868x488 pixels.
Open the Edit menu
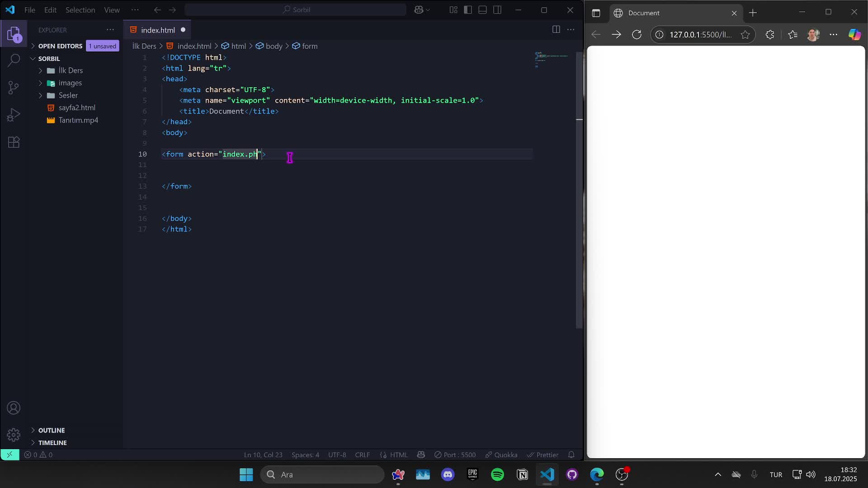coord(50,10)
